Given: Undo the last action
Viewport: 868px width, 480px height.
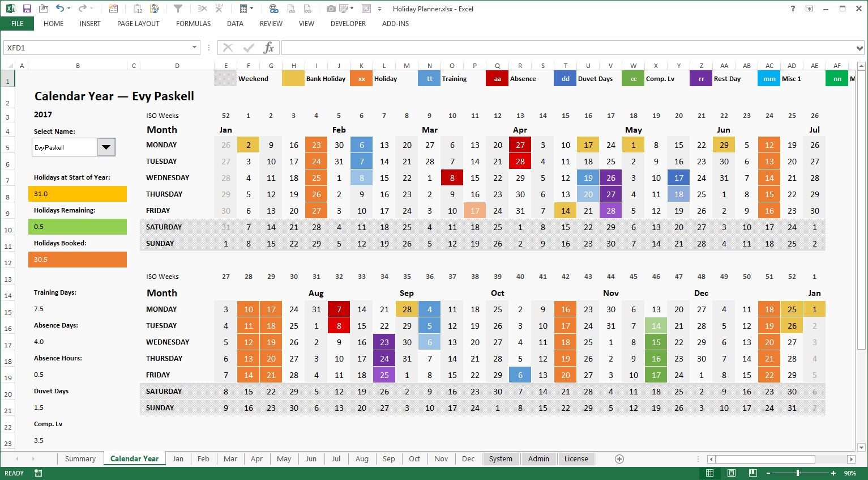Looking at the screenshot, I should pyautogui.click(x=60, y=8).
